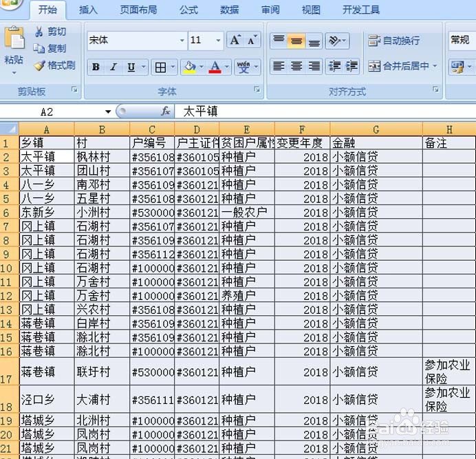Switch to the 页面布局 tab

point(138,10)
